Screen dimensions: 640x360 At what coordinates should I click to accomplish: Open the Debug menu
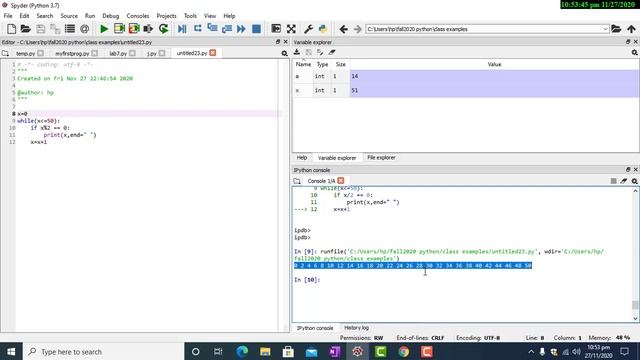pyautogui.click(x=111, y=16)
